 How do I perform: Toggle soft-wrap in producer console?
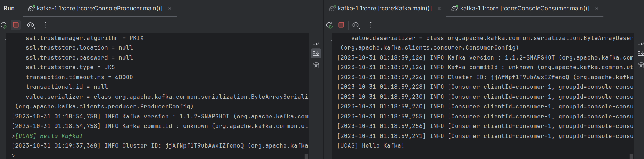point(316,42)
